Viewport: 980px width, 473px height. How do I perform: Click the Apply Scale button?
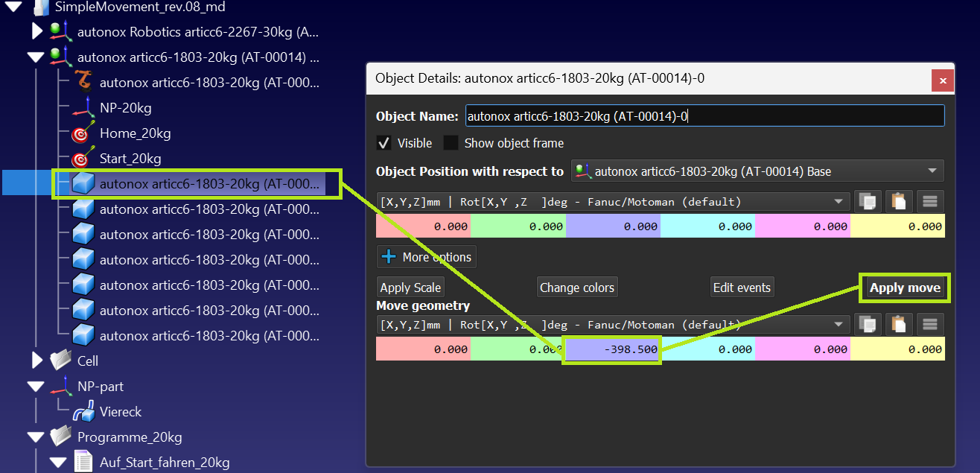[411, 288]
